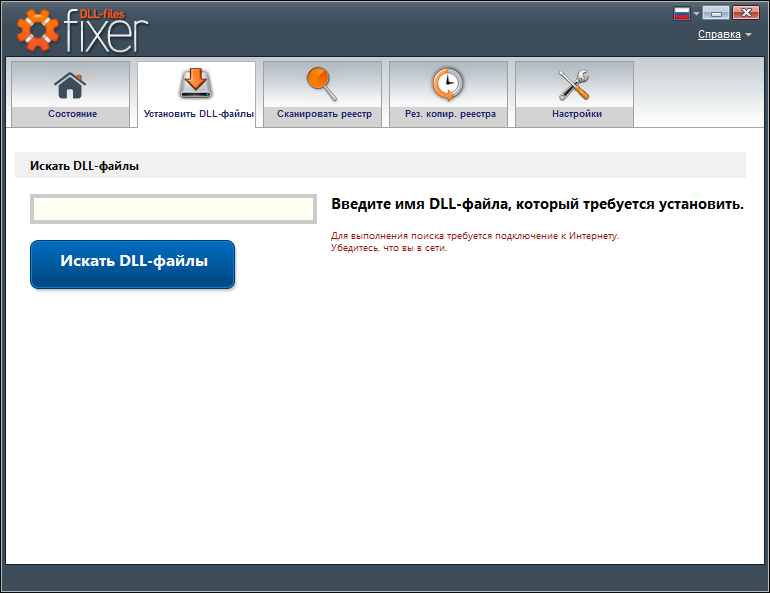Click the red Internet connection warning text
The image size is (770, 593).
coord(475,236)
